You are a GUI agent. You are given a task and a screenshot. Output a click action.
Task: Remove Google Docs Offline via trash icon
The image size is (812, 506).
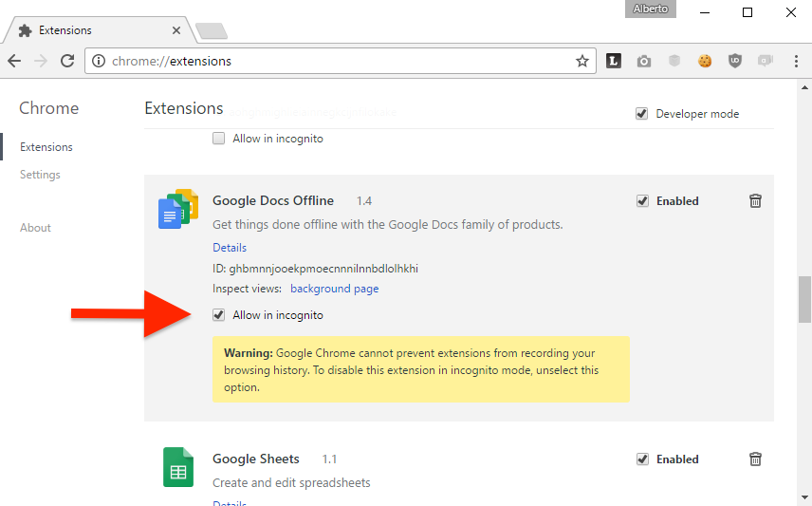click(x=755, y=201)
